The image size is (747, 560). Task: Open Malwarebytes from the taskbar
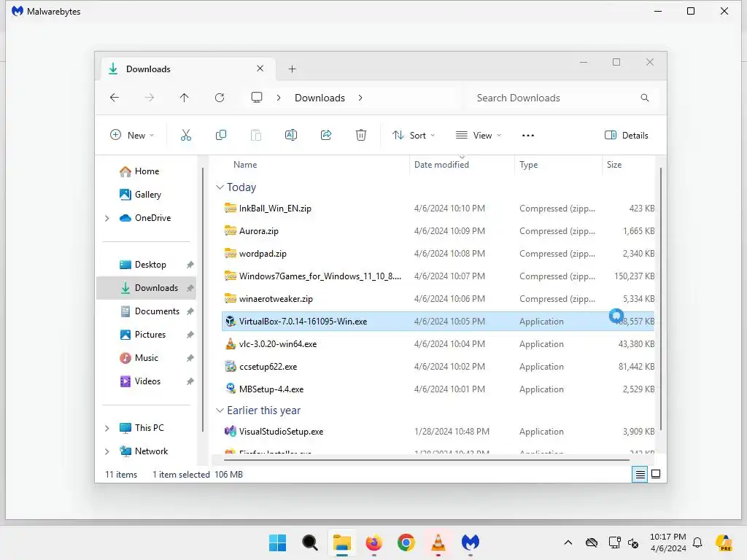pyautogui.click(x=471, y=542)
